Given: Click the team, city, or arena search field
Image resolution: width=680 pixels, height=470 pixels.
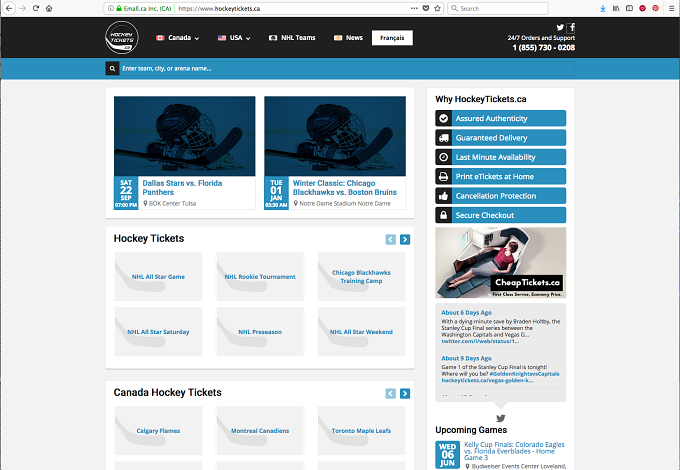Looking at the screenshot, I should coord(347,68).
